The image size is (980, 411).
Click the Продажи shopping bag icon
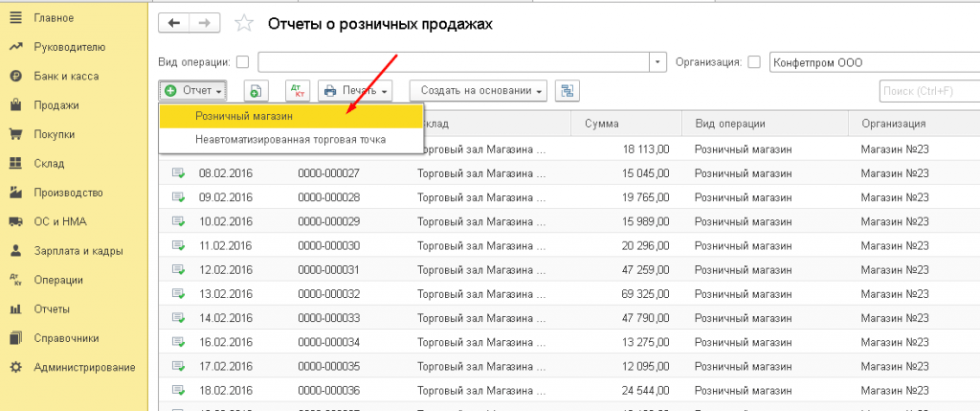click(15, 105)
